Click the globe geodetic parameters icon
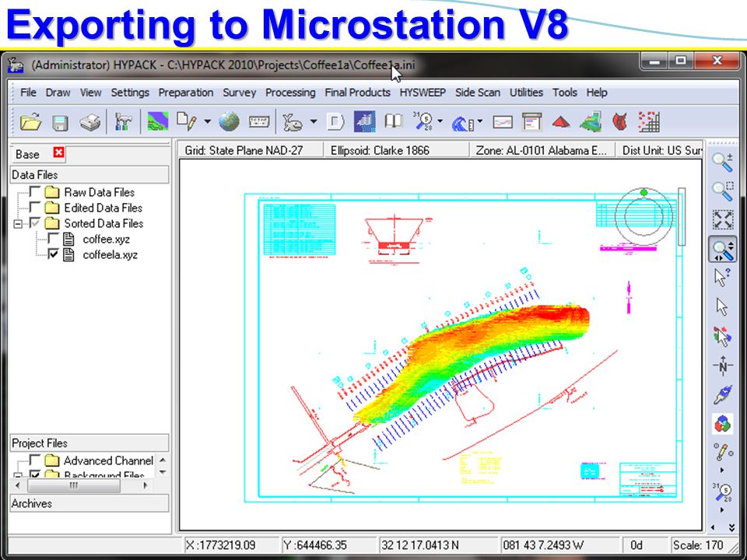The width and height of the screenshot is (747, 560). click(x=229, y=122)
